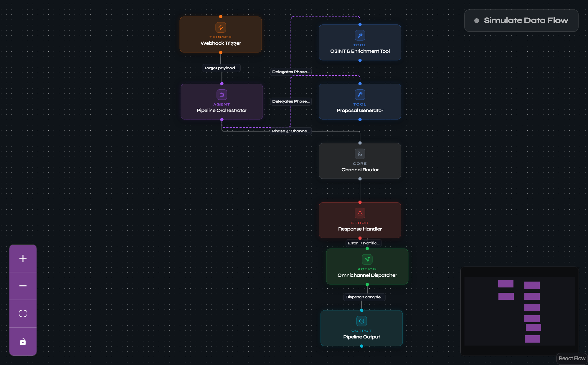Toggle the canvas interactivity lock
Screen dimensions: 588x365
coord(23,341)
